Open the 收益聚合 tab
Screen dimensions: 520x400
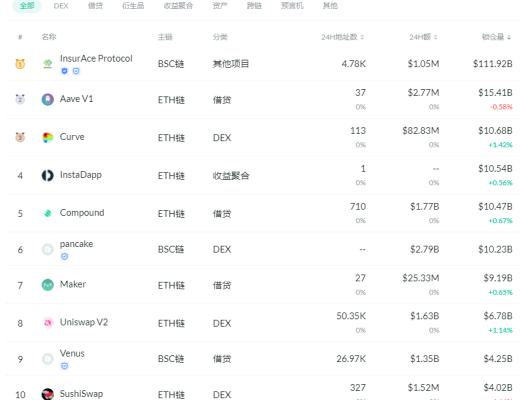(x=178, y=6)
